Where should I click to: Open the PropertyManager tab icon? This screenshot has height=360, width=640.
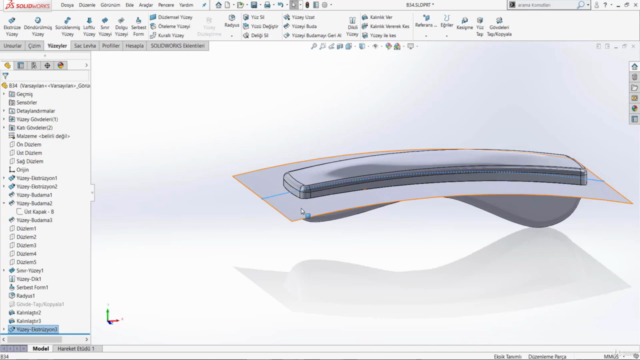click(x=20, y=65)
